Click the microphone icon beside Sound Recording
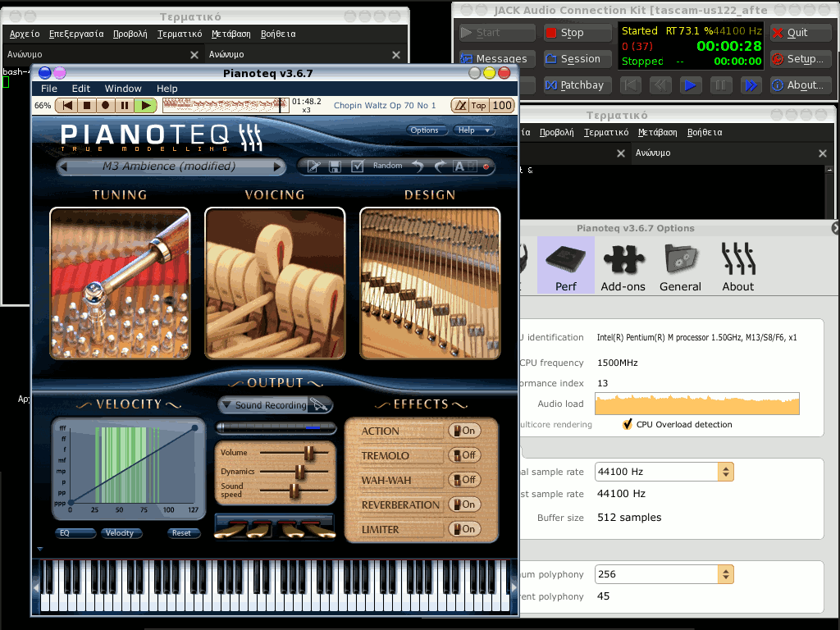840x630 pixels. [x=320, y=405]
